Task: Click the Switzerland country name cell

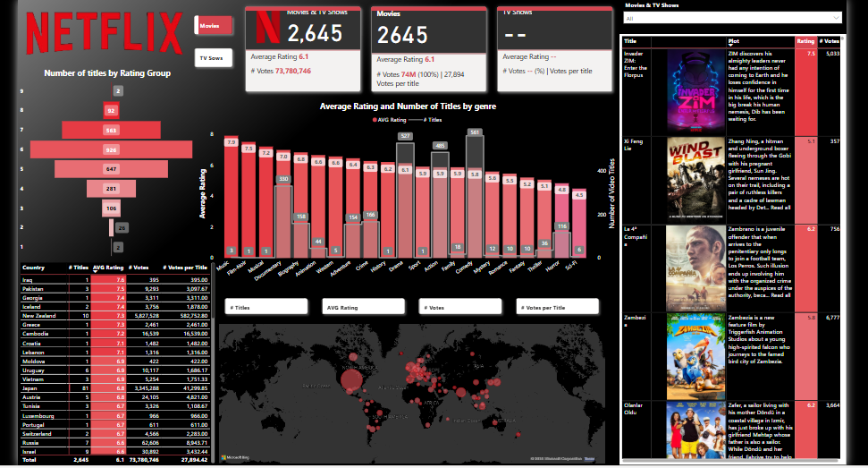Action: coord(37,434)
